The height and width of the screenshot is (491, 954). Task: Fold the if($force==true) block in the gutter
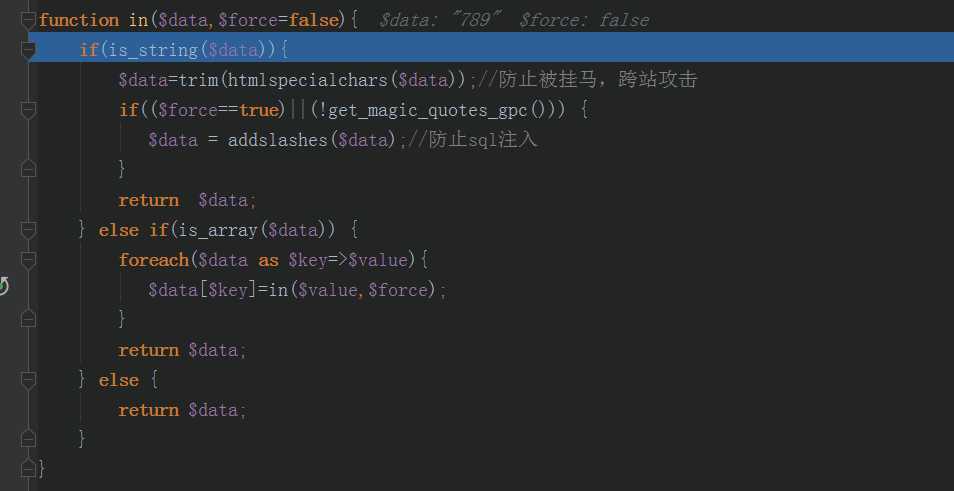(28, 110)
